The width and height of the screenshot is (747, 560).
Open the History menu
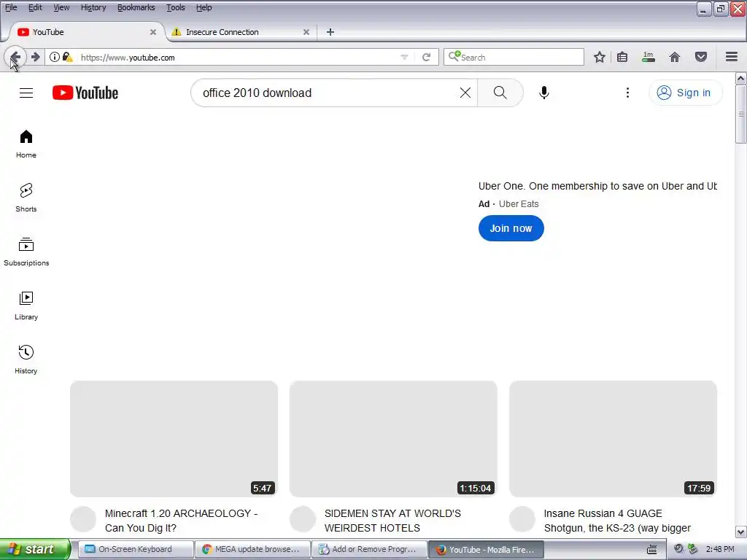pyautogui.click(x=93, y=7)
